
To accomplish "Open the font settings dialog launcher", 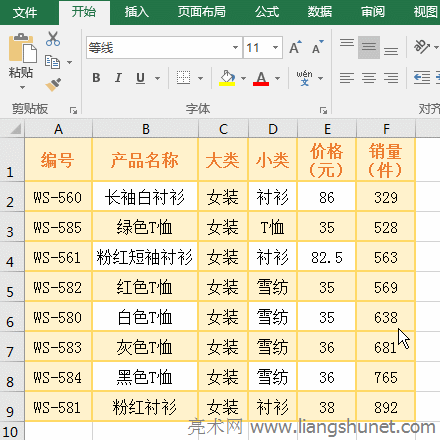I will point(323,110).
